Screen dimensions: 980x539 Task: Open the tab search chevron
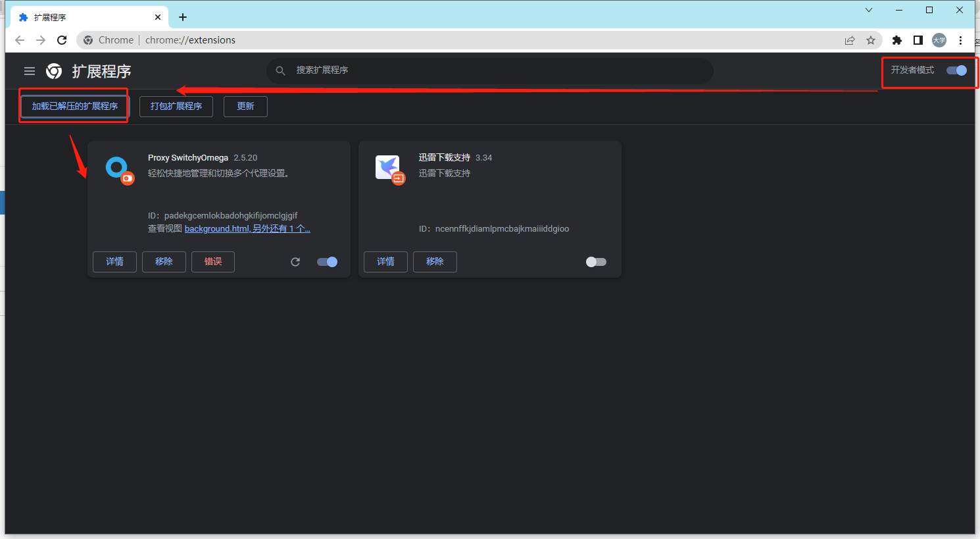click(869, 10)
